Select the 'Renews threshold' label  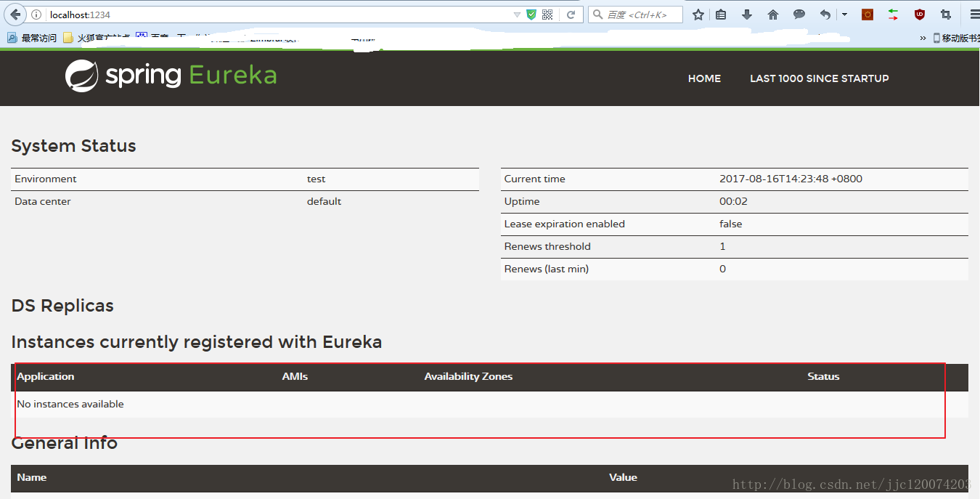coord(547,246)
